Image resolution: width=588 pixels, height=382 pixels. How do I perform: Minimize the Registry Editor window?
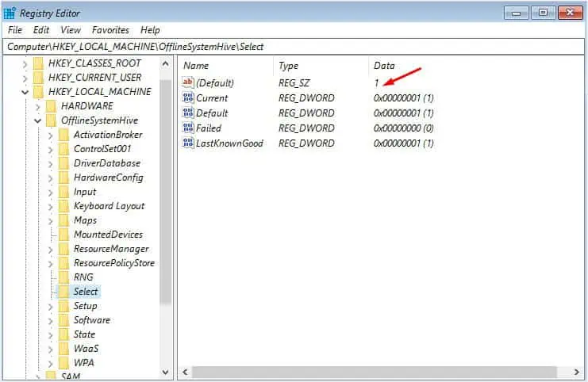pos(516,13)
